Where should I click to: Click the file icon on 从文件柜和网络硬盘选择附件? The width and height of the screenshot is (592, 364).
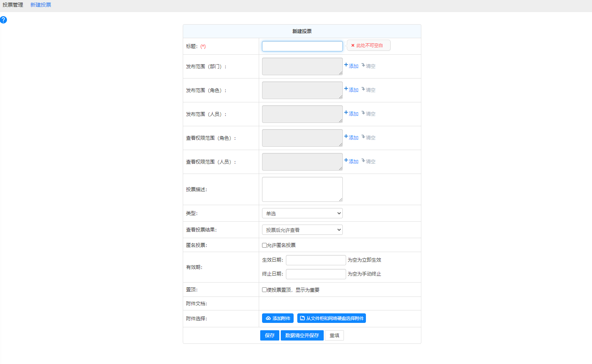[x=302, y=318]
